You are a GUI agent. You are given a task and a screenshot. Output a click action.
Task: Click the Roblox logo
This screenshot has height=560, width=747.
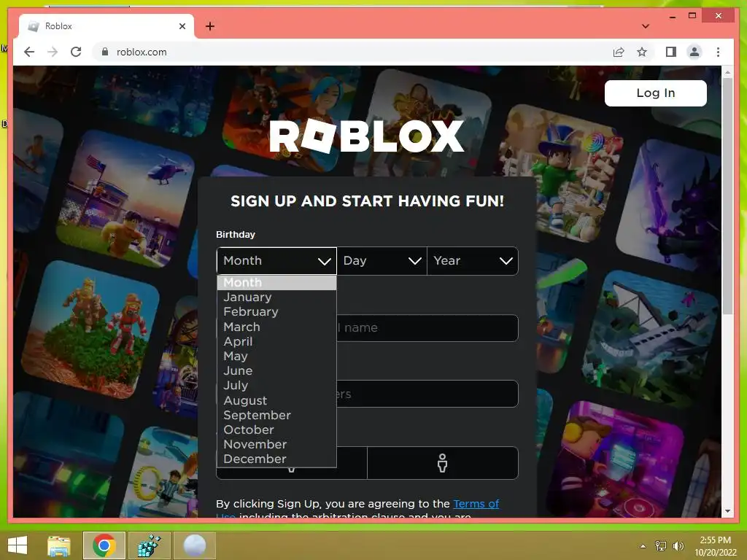[x=366, y=136]
